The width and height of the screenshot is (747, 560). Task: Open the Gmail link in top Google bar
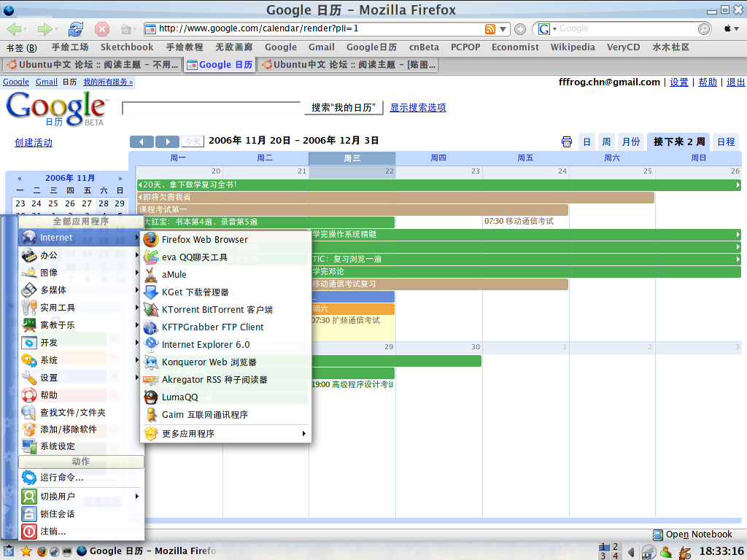pos(46,82)
